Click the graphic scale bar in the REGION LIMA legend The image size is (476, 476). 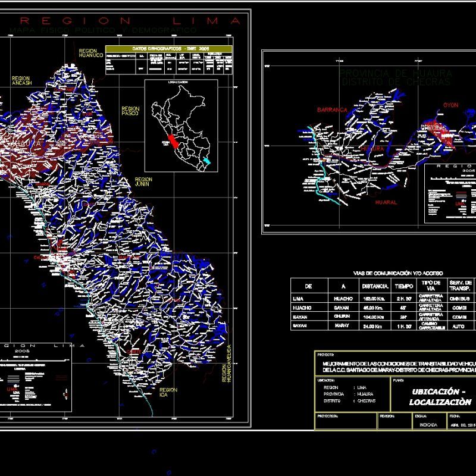click(x=33, y=359)
